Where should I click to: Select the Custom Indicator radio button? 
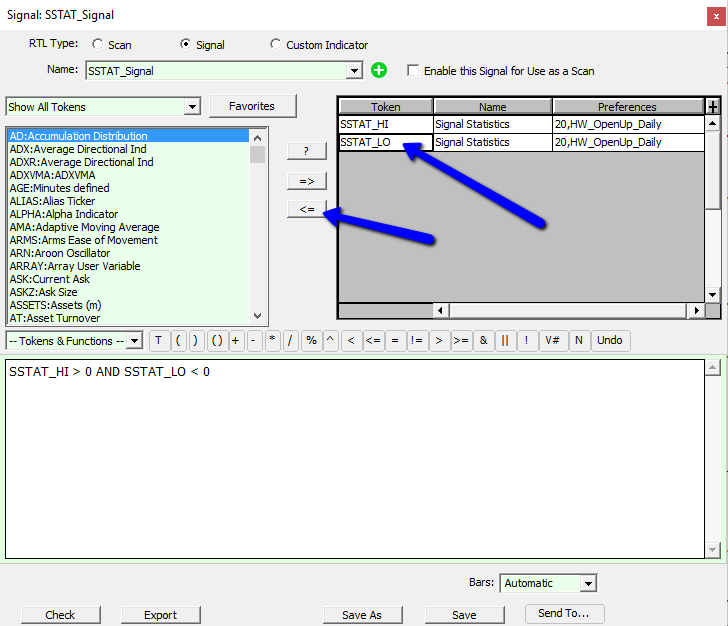point(275,44)
